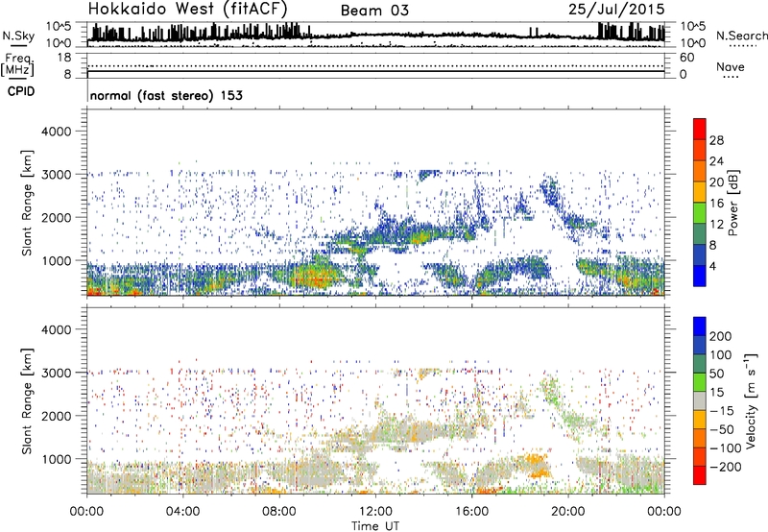Click the red bottom segment of Velocity colorbar
768x532 pixels.
click(700, 475)
